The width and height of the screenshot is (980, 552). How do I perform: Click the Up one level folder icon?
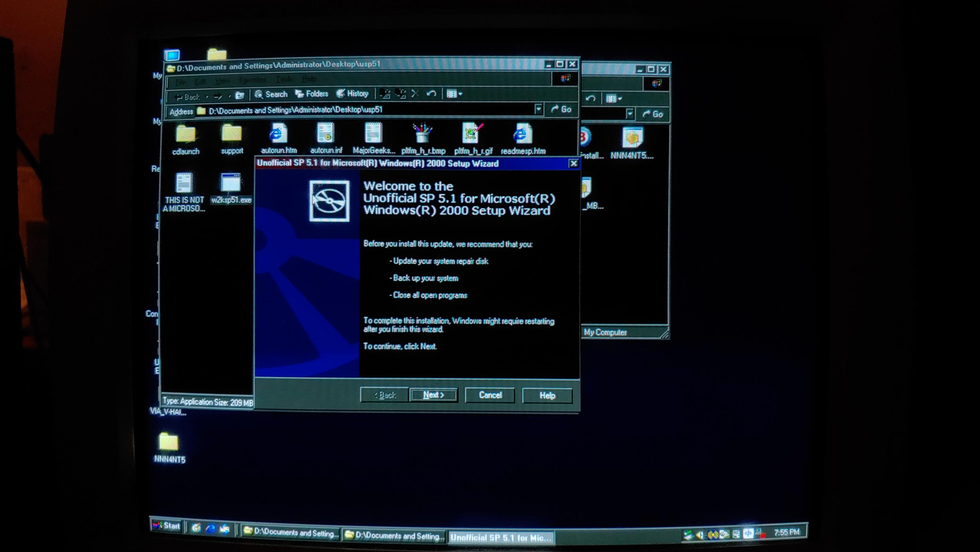tap(240, 95)
